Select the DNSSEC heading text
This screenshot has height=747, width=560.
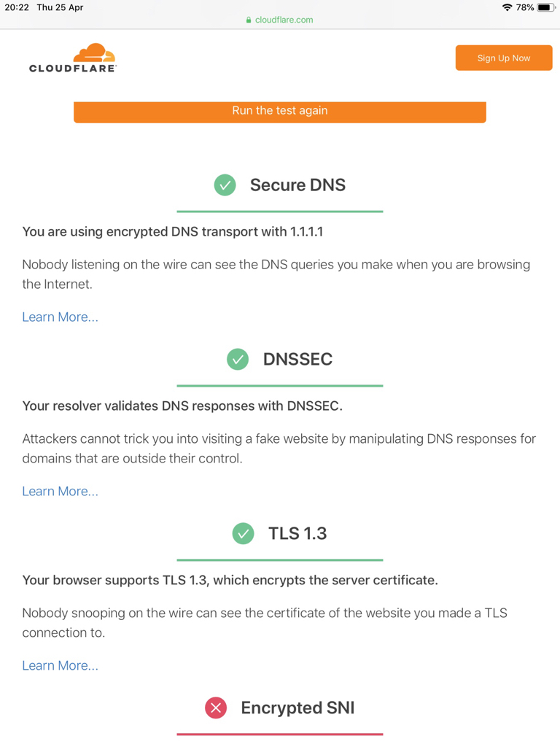pos(297,359)
